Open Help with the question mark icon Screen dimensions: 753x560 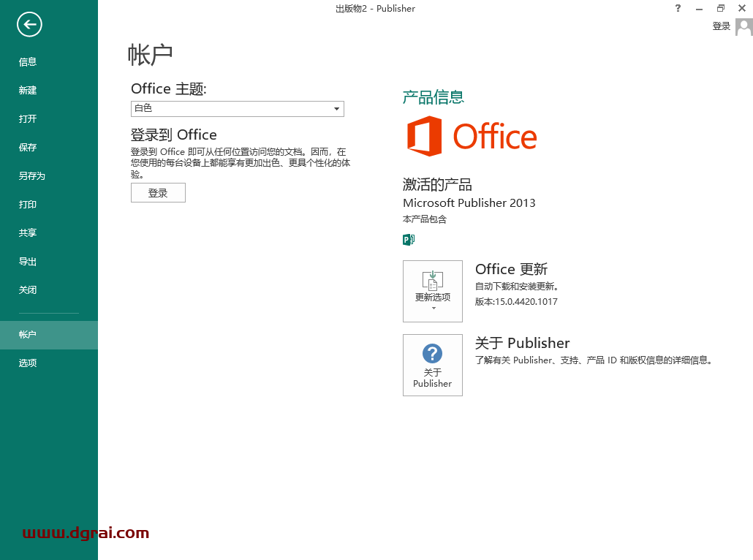point(678,8)
